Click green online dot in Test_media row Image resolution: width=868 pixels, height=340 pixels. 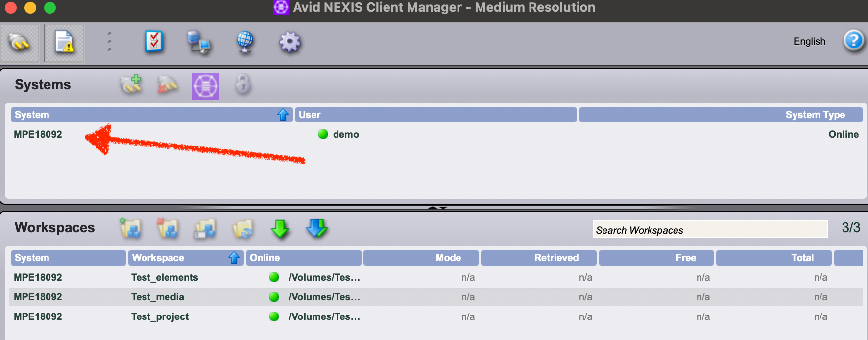click(x=274, y=297)
